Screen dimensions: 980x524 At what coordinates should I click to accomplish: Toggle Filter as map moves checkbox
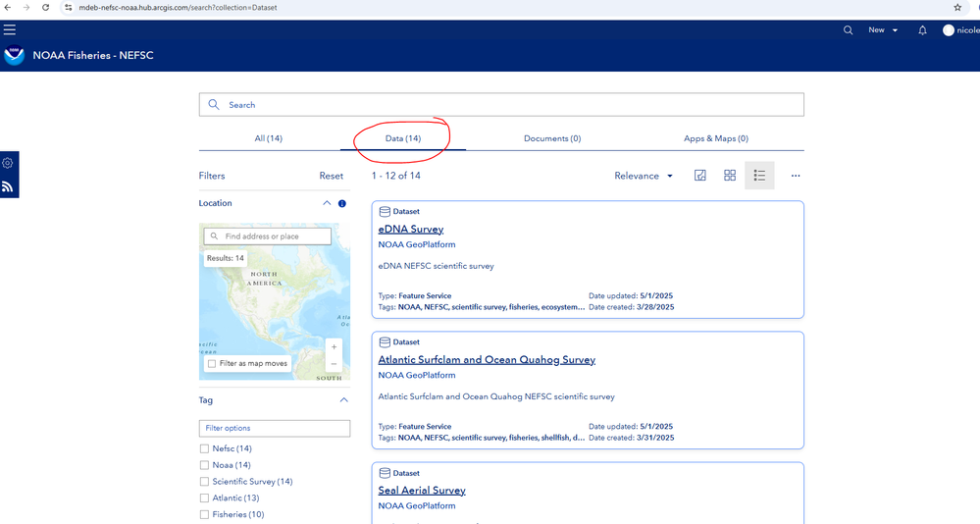(x=212, y=364)
